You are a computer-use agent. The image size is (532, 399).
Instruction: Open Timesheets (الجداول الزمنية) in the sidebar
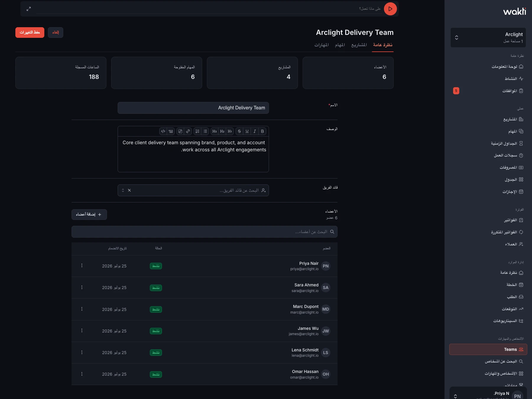pos(488,144)
